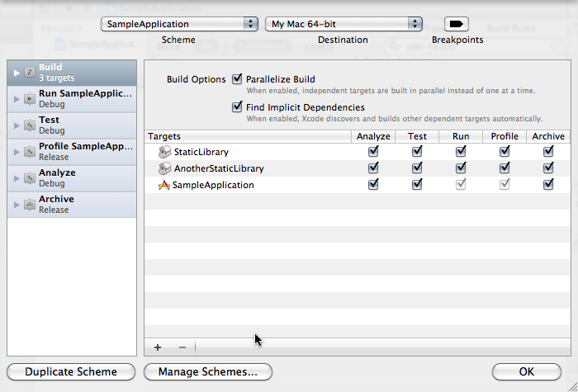The image size is (578, 392).
Task: Click the Test column header
Action: (x=417, y=136)
